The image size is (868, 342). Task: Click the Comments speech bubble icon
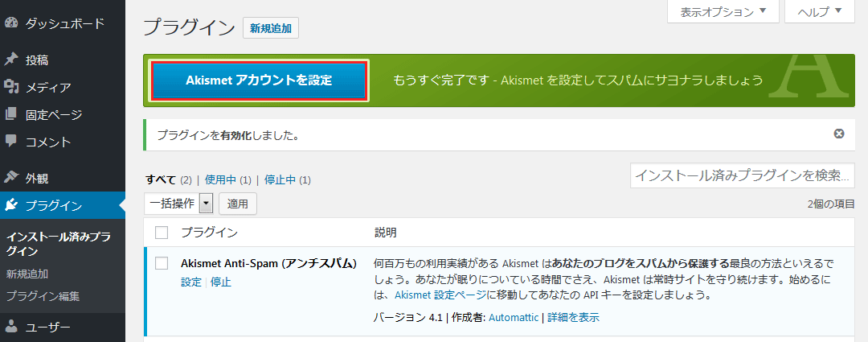click(11, 142)
